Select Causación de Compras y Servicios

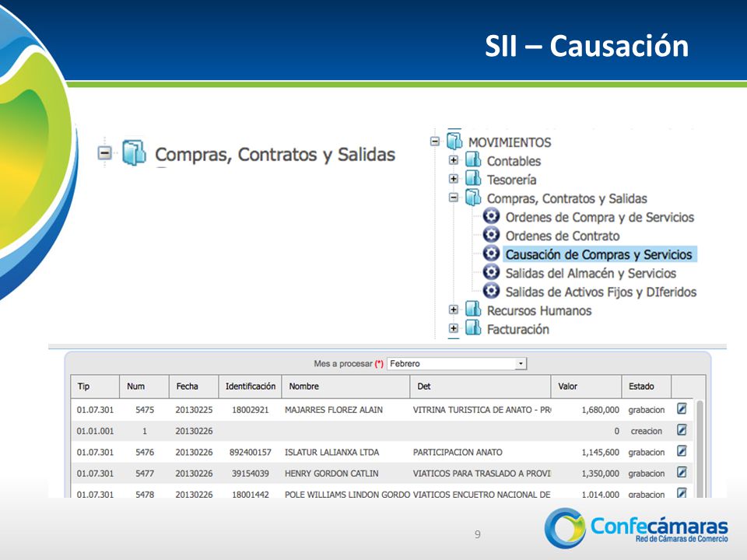point(598,254)
